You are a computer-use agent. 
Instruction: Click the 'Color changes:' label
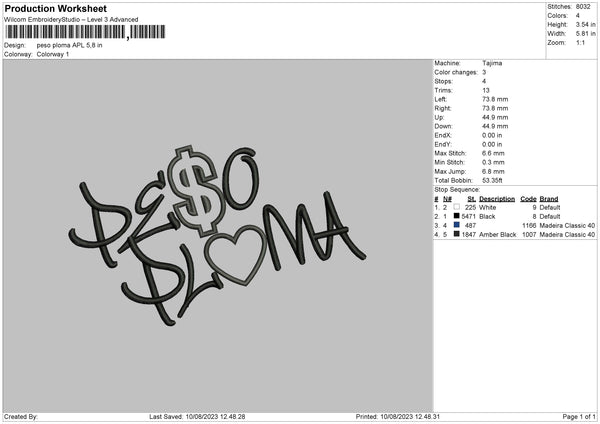point(456,72)
